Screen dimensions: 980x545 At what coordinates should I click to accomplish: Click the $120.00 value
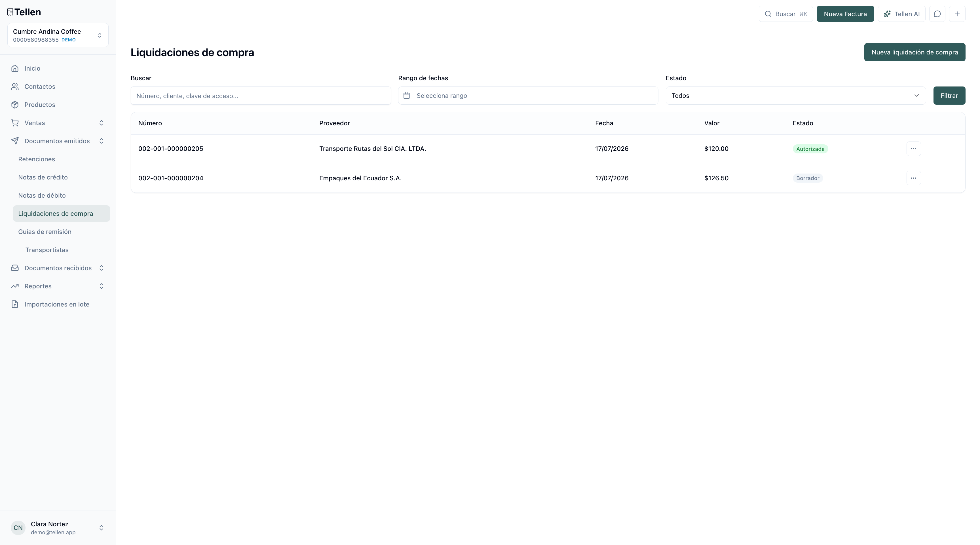point(716,149)
